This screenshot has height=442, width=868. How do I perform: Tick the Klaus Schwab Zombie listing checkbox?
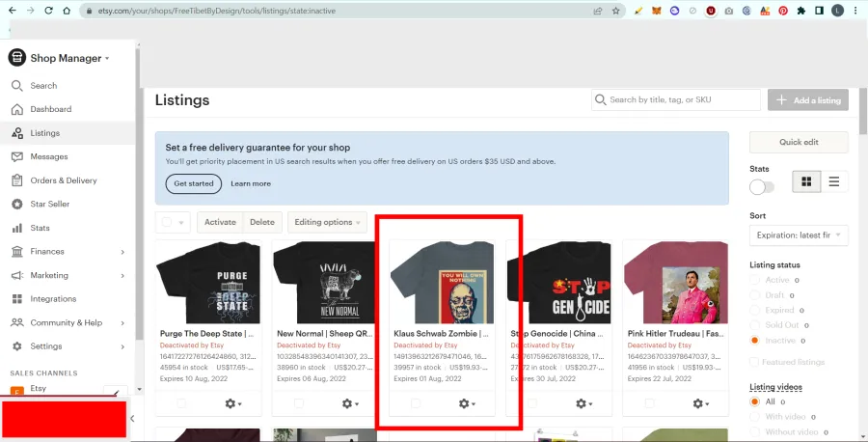416,403
